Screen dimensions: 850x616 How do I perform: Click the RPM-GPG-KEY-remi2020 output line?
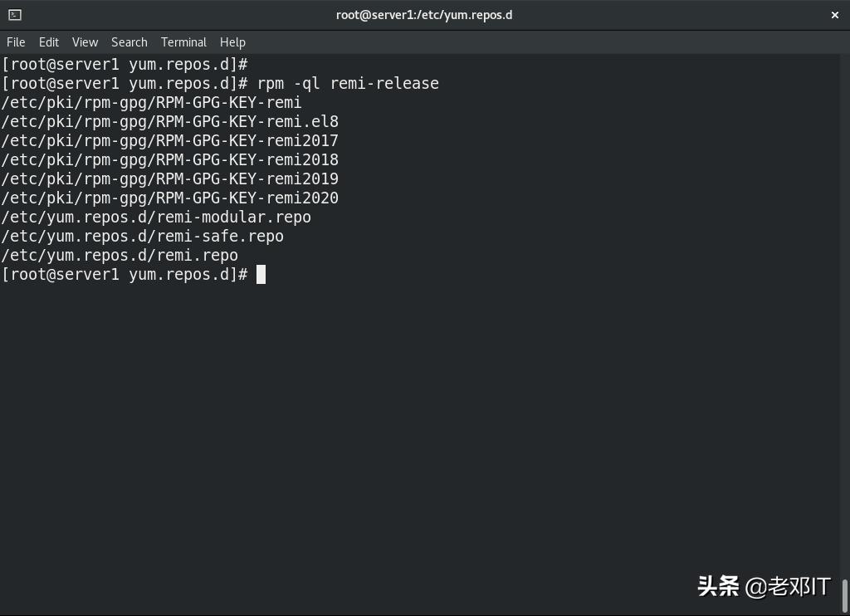[x=169, y=198]
